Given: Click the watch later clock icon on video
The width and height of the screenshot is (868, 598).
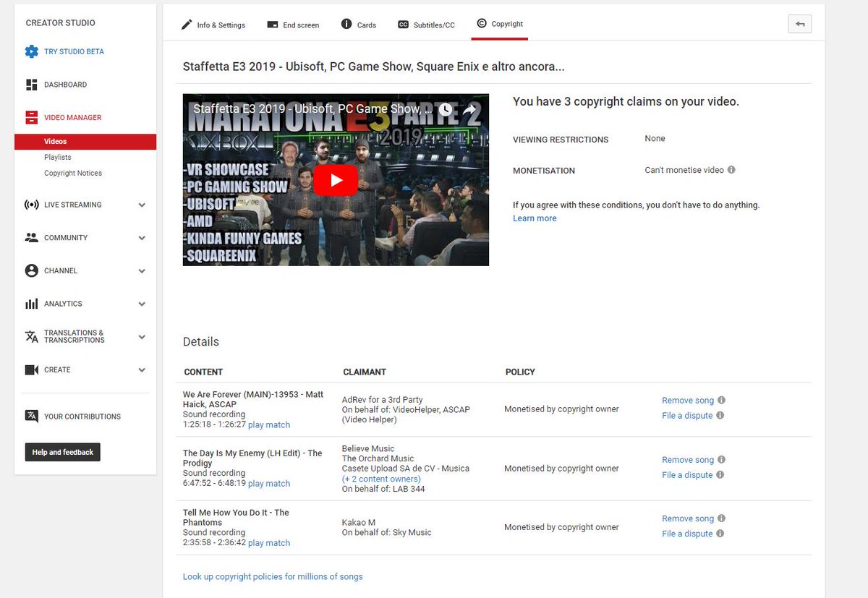Looking at the screenshot, I should click(446, 110).
